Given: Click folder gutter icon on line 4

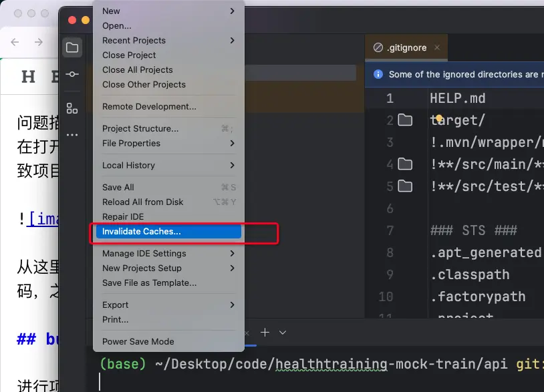Looking at the screenshot, I should pyautogui.click(x=405, y=164).
